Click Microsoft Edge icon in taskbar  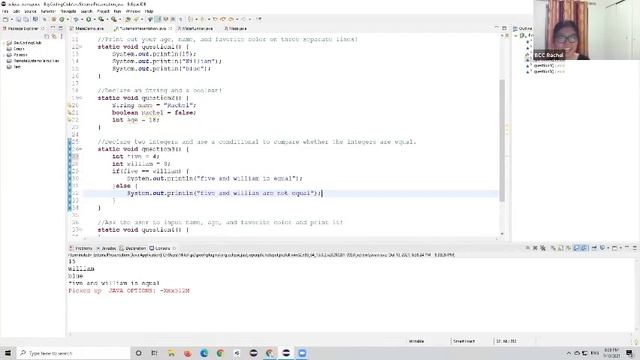tap(204, 353)
